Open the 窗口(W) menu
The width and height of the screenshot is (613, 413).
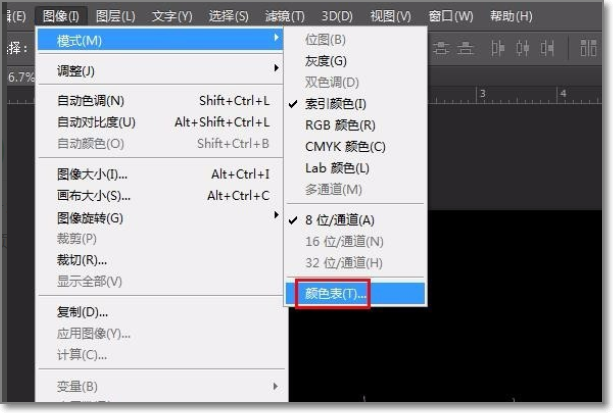coord(451,16)
